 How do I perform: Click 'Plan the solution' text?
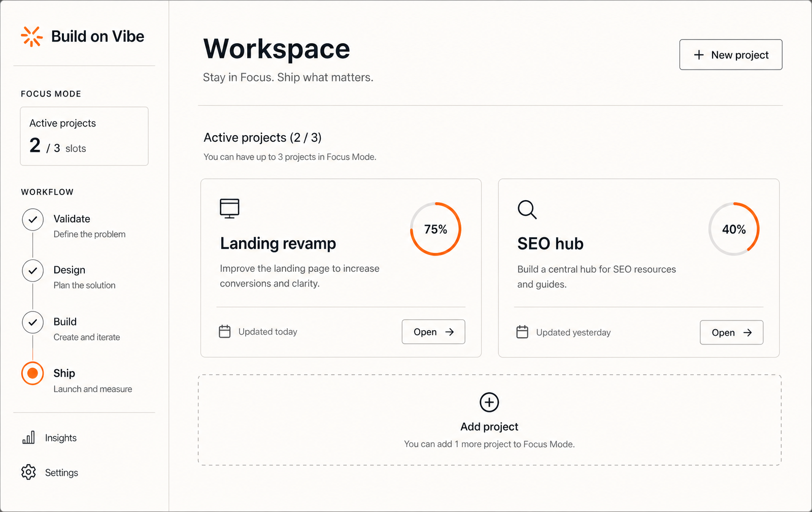tap(85, 285)
